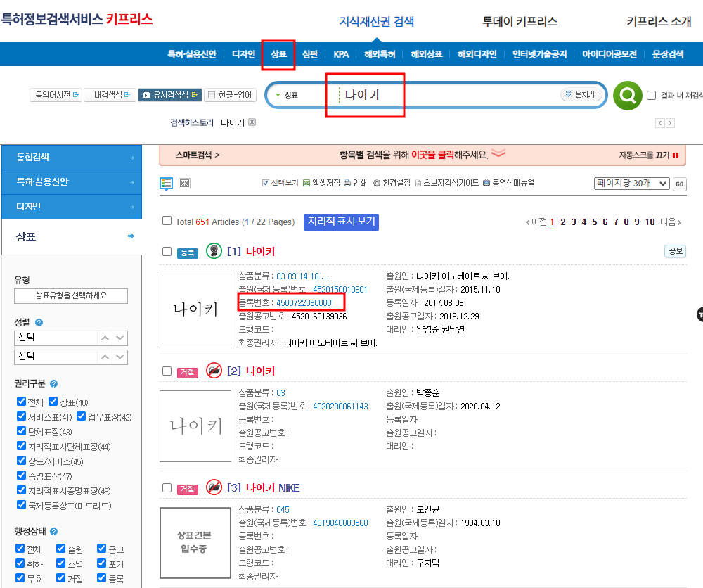
Task: Open 상표유형을 선택하세요 selector
Action: pyautogui.click(x=71, y=295)
